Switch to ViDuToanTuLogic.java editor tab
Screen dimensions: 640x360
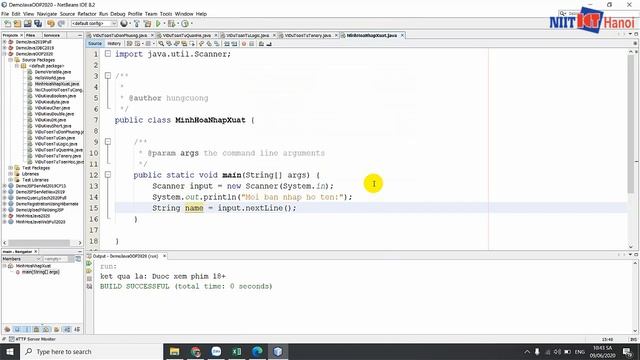[247, 36]
